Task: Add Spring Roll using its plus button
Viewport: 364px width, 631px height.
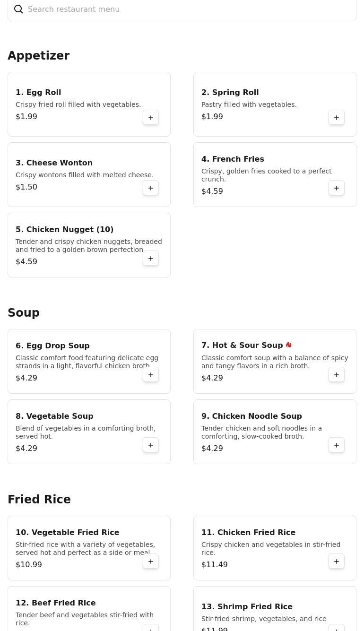Action: (337, 118)
